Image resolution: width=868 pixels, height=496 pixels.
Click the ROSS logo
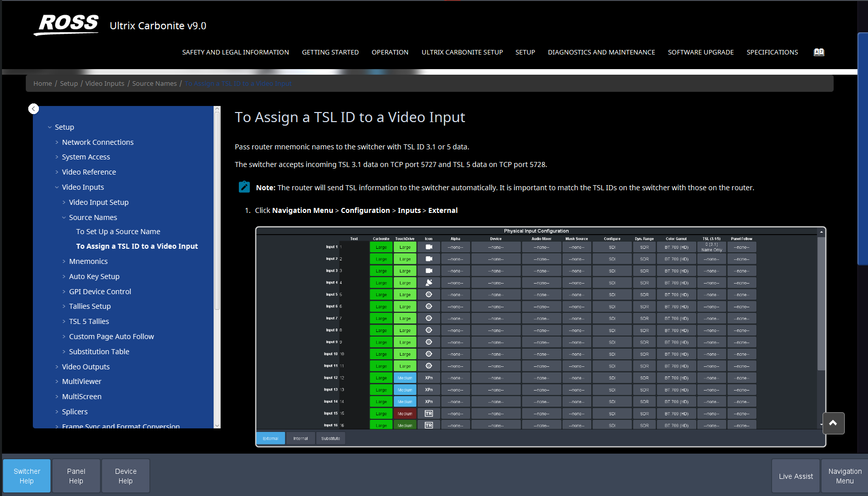(x=66, y=25)
